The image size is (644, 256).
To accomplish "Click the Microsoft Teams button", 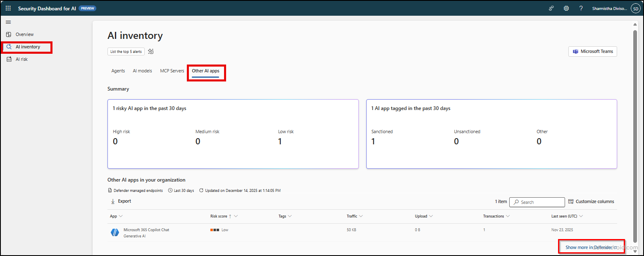I will 592,51.
